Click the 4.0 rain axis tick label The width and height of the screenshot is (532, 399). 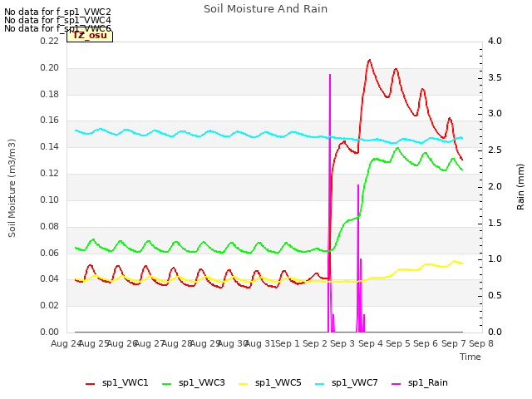coord(495,41)
